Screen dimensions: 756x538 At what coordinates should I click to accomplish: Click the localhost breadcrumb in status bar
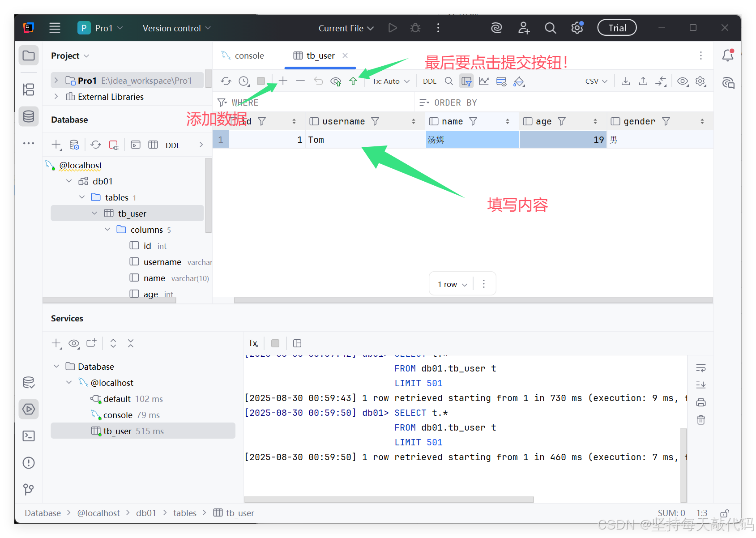(98, 513)
